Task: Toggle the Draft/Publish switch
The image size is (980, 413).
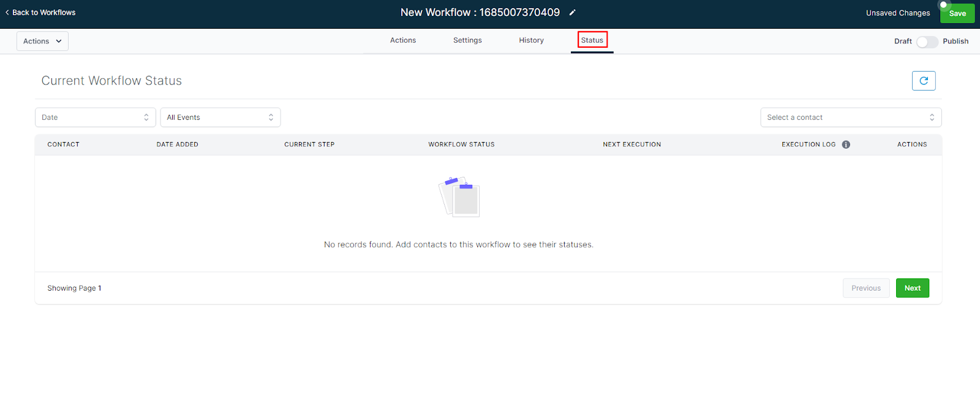Action: pyautogui.click(x=927, y=42)
